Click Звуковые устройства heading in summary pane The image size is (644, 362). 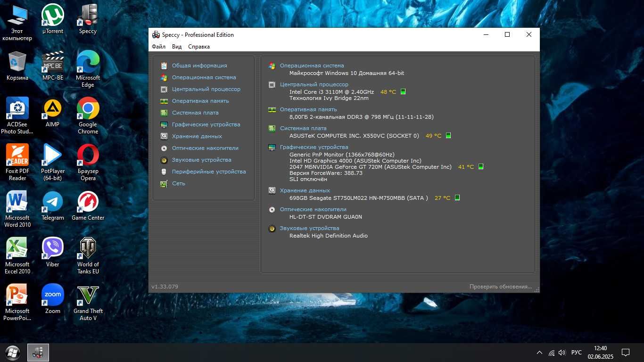[x=309, y=228]
